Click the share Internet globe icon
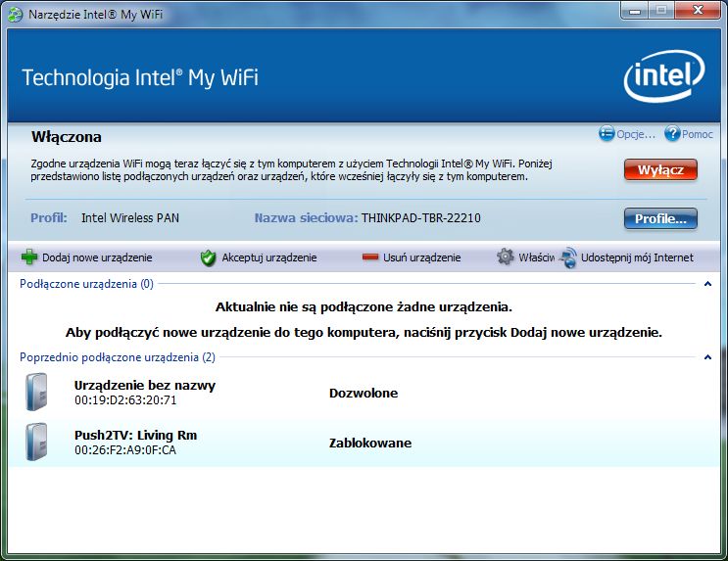728x561 pixels. tap(568, 257)
